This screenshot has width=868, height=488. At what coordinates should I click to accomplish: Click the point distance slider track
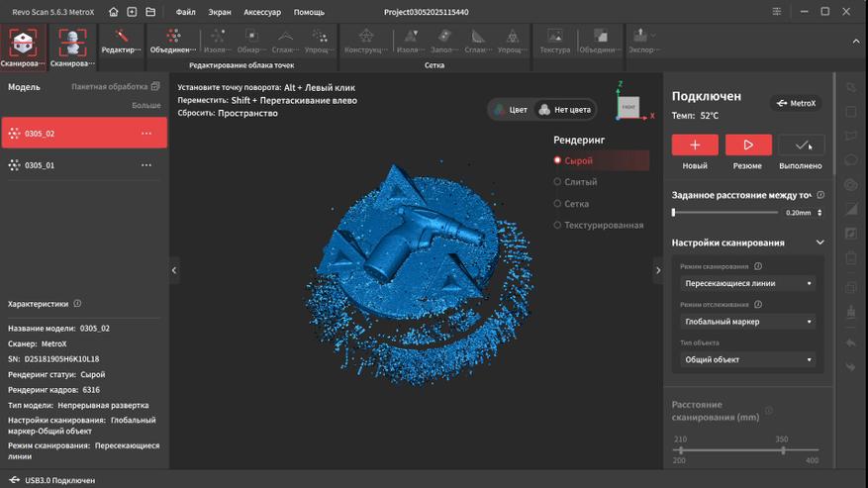[x=725, y=213]
